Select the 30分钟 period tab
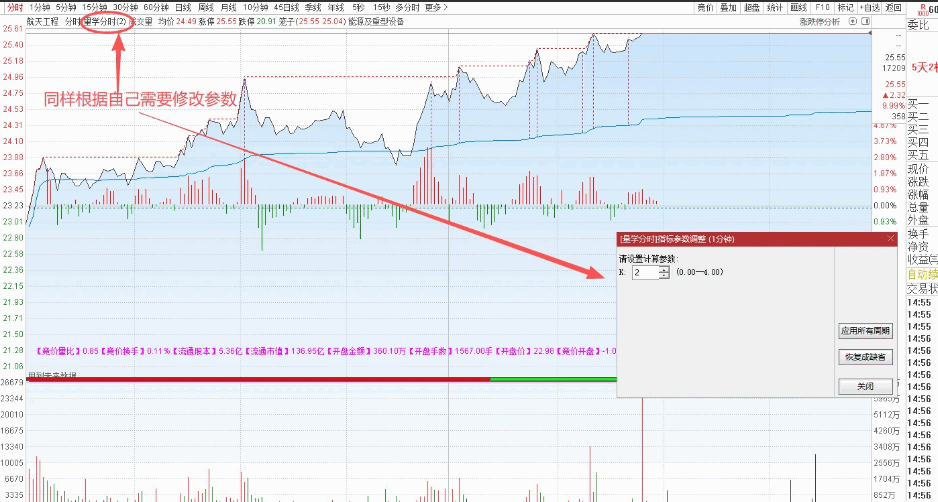This screenshot has height=502, width=938. pos(124,7)
